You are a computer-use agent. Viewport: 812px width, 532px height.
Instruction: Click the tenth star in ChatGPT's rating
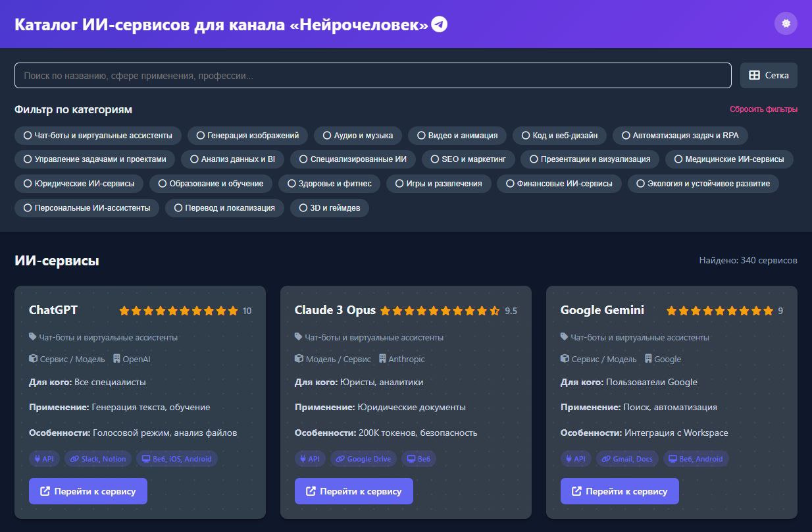click(x=233, y=310)
